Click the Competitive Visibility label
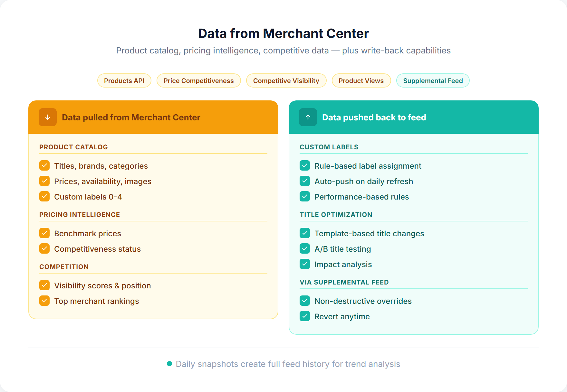Image resolution: width=567 pixels, height=392 pixels. (286, 80)
